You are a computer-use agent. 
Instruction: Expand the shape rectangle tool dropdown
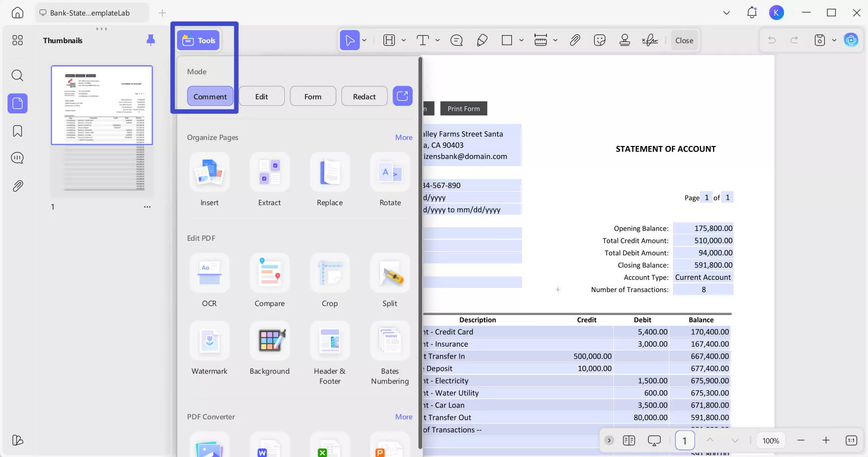tap(522, 40)
